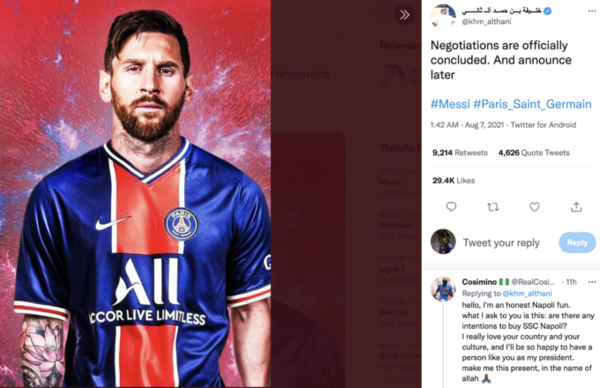Click the blue verified badge icon
This screenshot has height=388, width=600.
click(x=548, y=11)
